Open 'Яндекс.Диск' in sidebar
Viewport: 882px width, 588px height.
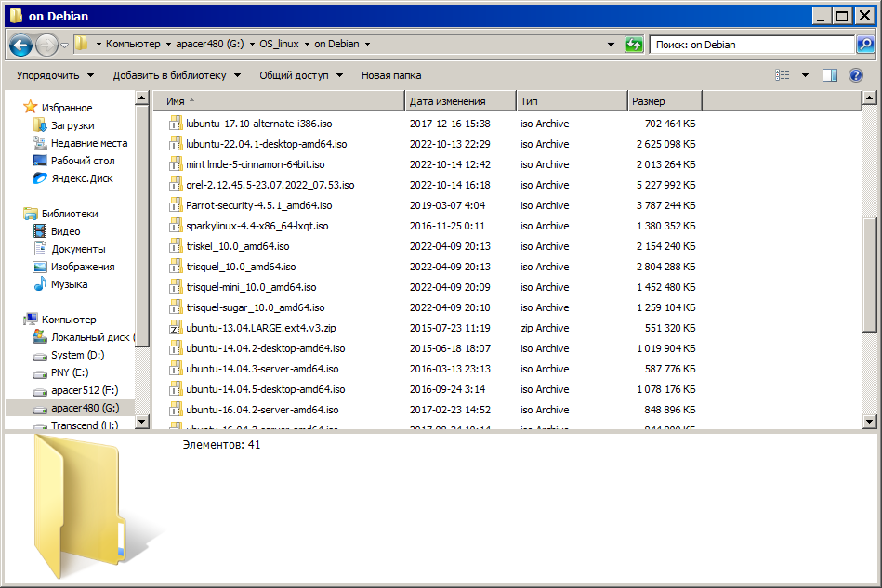[82, 178]
